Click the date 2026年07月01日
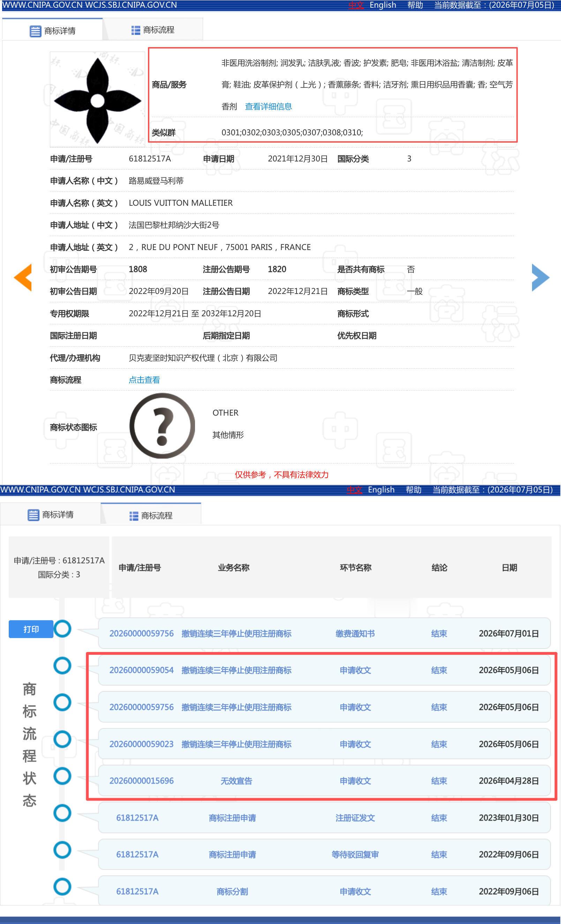561x924 pixels. point(509,633)
